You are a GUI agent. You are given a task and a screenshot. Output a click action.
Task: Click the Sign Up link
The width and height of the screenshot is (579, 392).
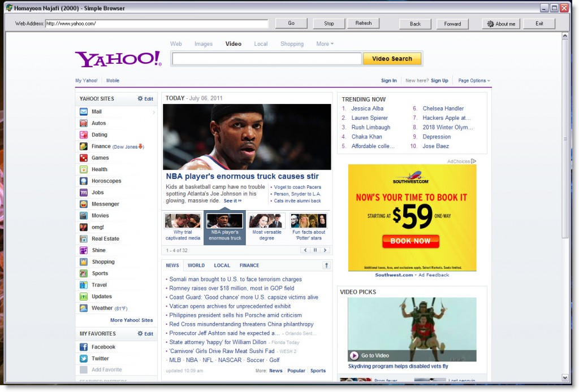439,80
